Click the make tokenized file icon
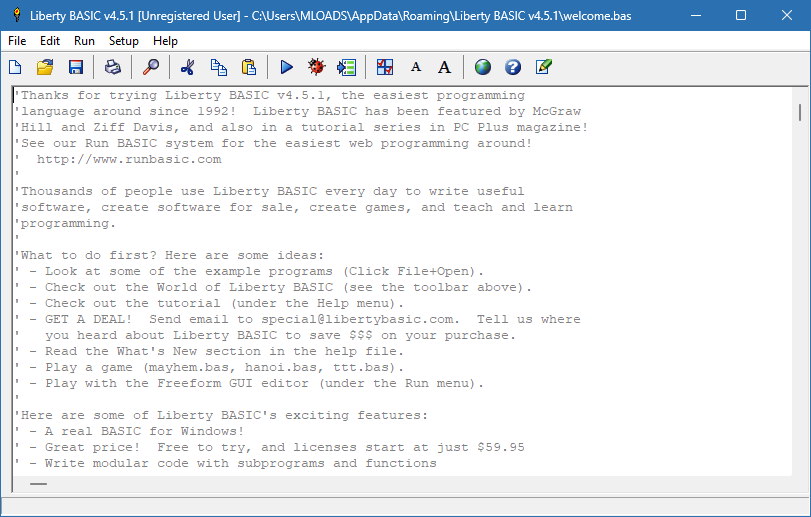Image resolution: width=811 pixels, height=517 pixels. coord(347,67)
